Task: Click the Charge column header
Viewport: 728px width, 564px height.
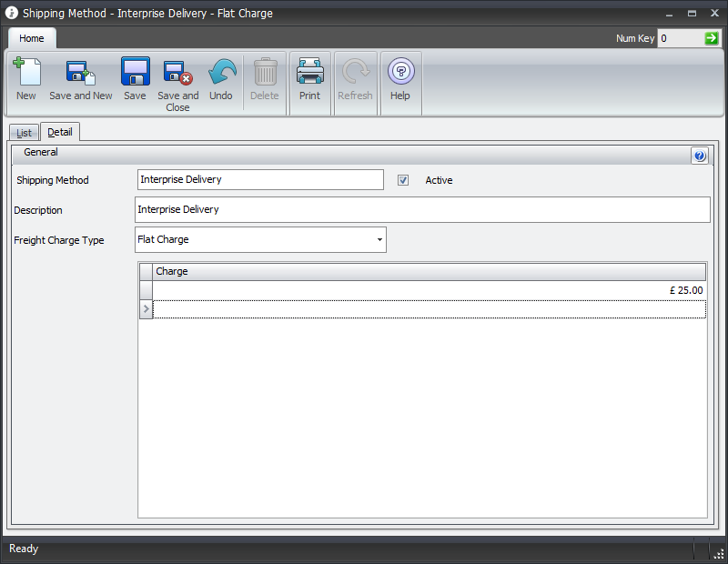Action: pyautogui.click(x=428, y=271)
